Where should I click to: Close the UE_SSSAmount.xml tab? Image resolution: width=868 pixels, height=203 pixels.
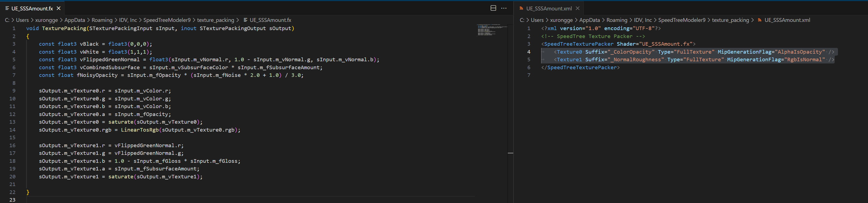[577, 8]
